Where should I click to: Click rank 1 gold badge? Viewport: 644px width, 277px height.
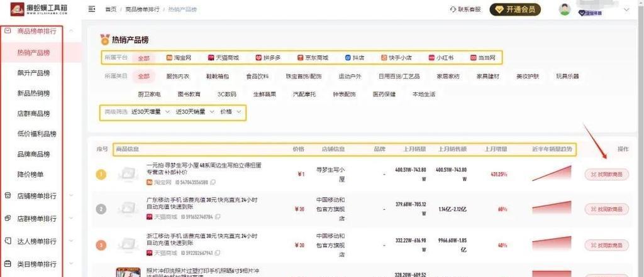point(101,175)
